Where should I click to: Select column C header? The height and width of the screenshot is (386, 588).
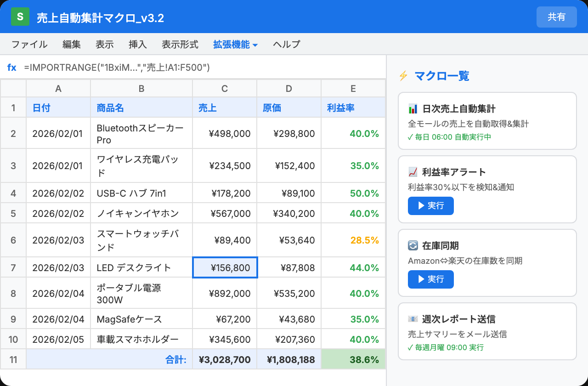[225, 88]
